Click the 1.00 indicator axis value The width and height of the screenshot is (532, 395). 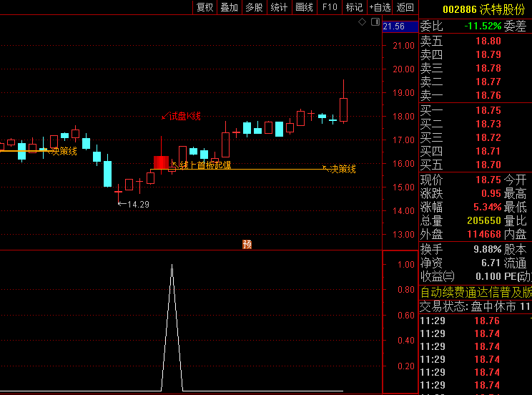pyautogui.click(x=405, y=265)
